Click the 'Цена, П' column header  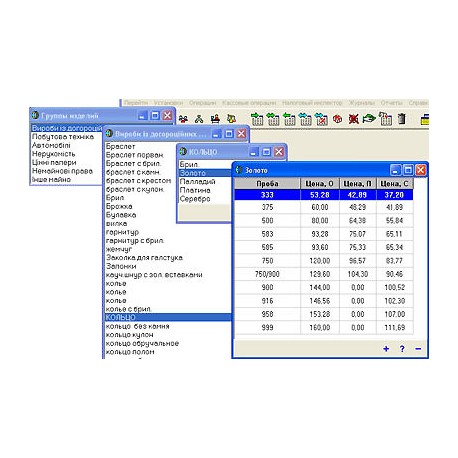[357, 184]
